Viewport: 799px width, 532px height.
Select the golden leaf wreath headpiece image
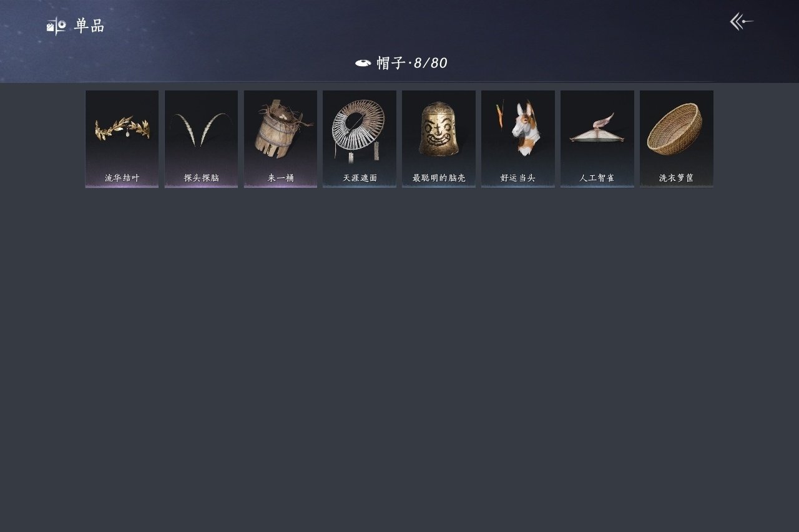click(122, 128)
